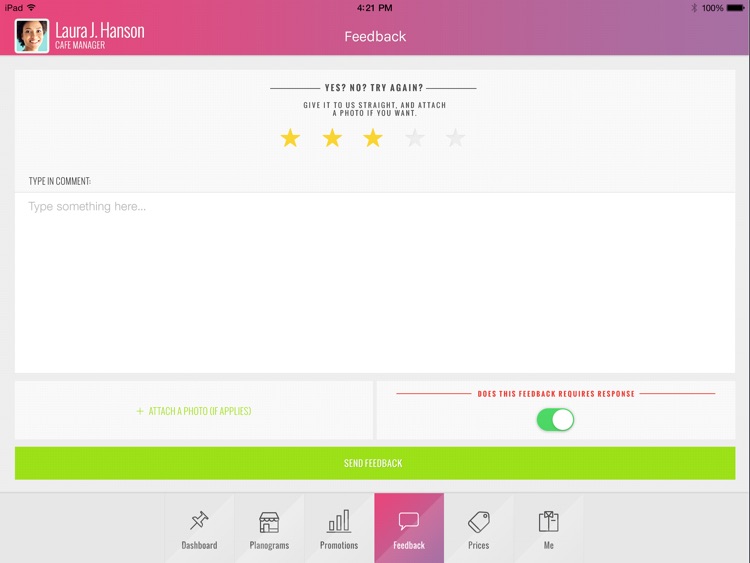Send the feedback with green button
Viewport: 750px width, 563px height.
tap(375, 463)
